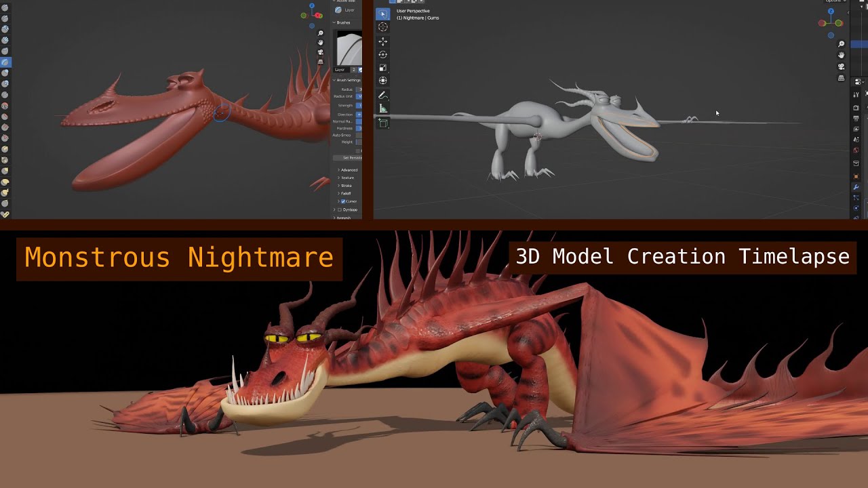Select the active Layer sculpt brush
Screen dimensions: 868x488
tap(5, 62)
